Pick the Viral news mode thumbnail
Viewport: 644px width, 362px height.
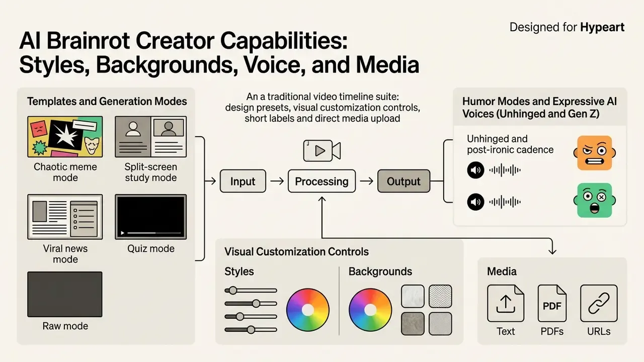tap(65, 216)
